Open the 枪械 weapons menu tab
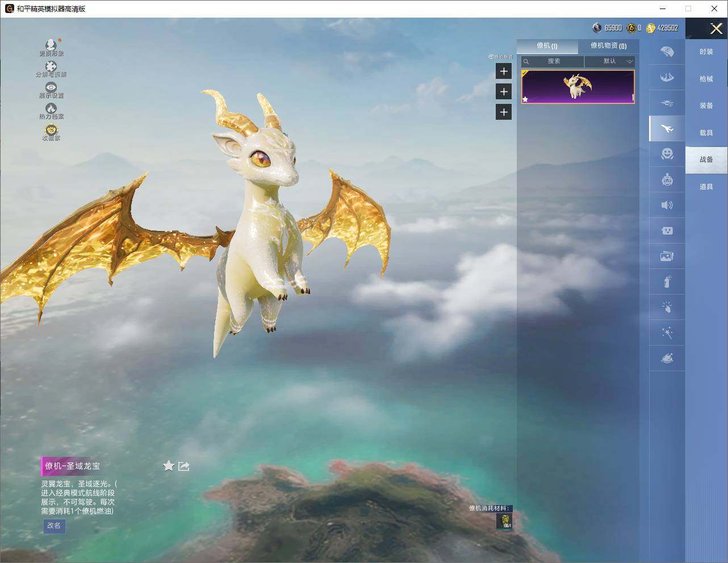 pyautogui.click(x=706, y=79)
